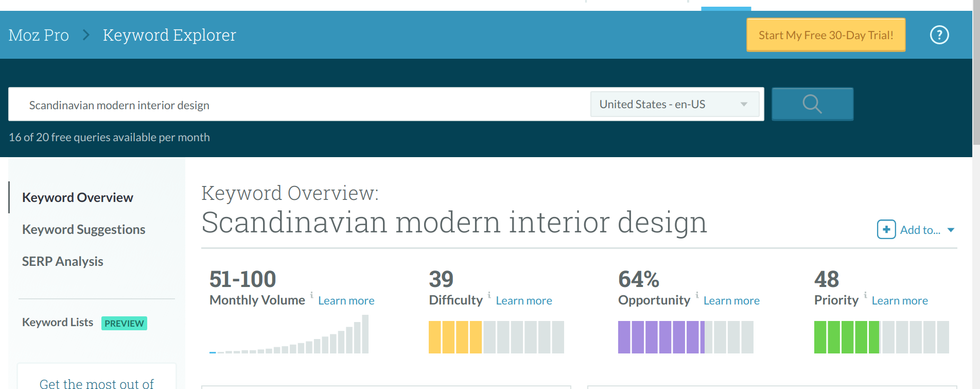Image resolution: width=980 pixels, height=389 pixels.
Task: Select Keyword Overview in the sidebar
Action: pyautogui.click(x=78, y=197)
